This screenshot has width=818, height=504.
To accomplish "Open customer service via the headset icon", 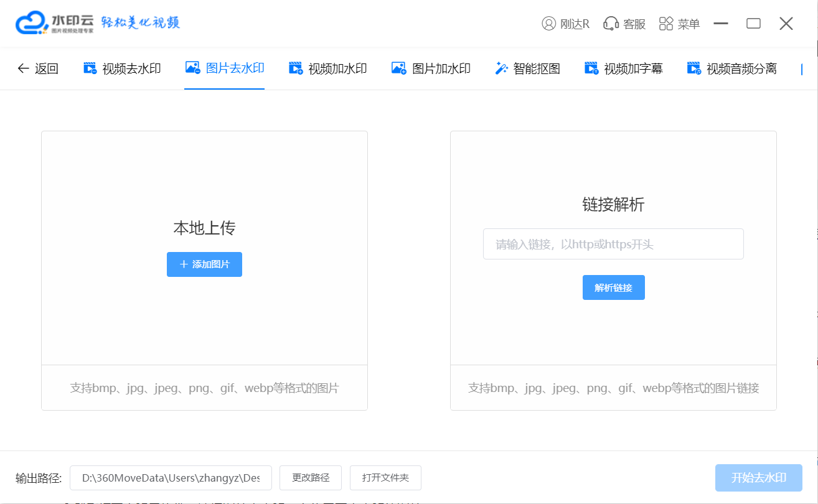I will pos(611,24).
